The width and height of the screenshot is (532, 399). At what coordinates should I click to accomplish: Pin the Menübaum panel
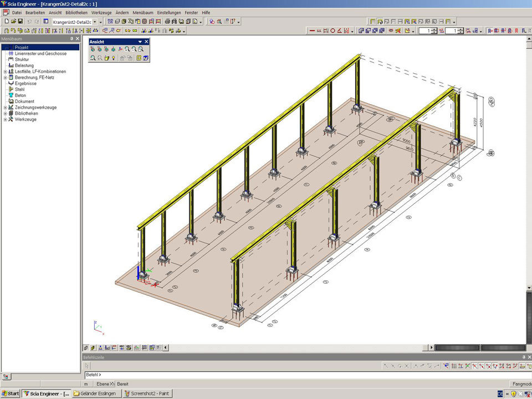(x=71, y=39)
